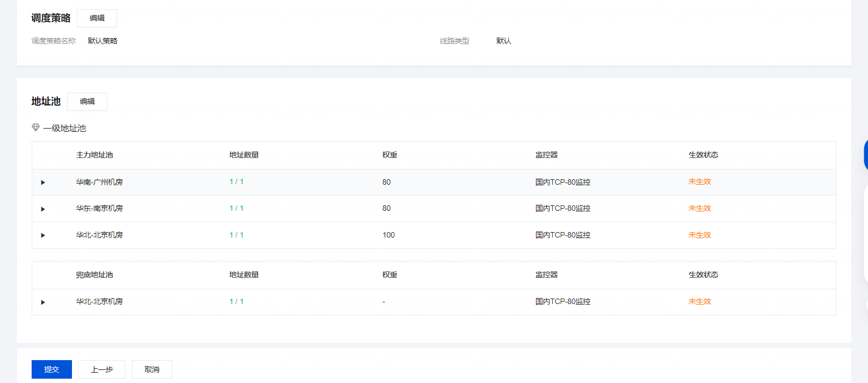
Task: Click 未生效 status of 华东-南京机房
Action: pyautogui.click(x=700, y=208)
